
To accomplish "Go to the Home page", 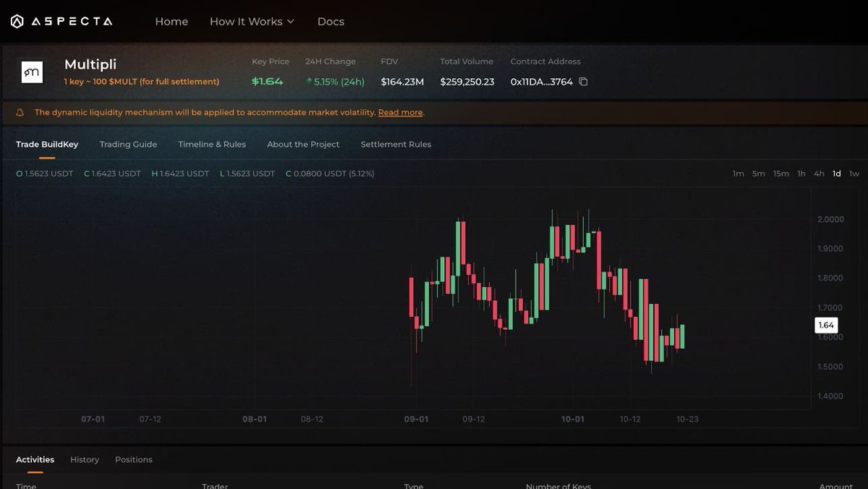I will click(171, 22).
